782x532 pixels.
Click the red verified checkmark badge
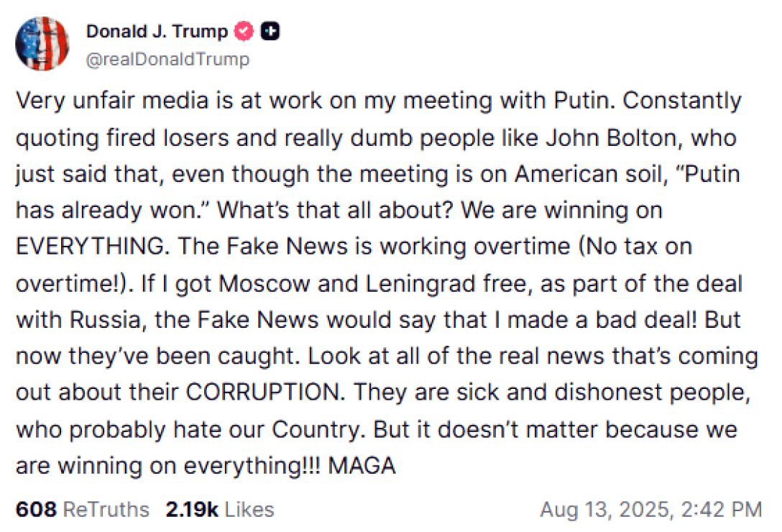245,32
